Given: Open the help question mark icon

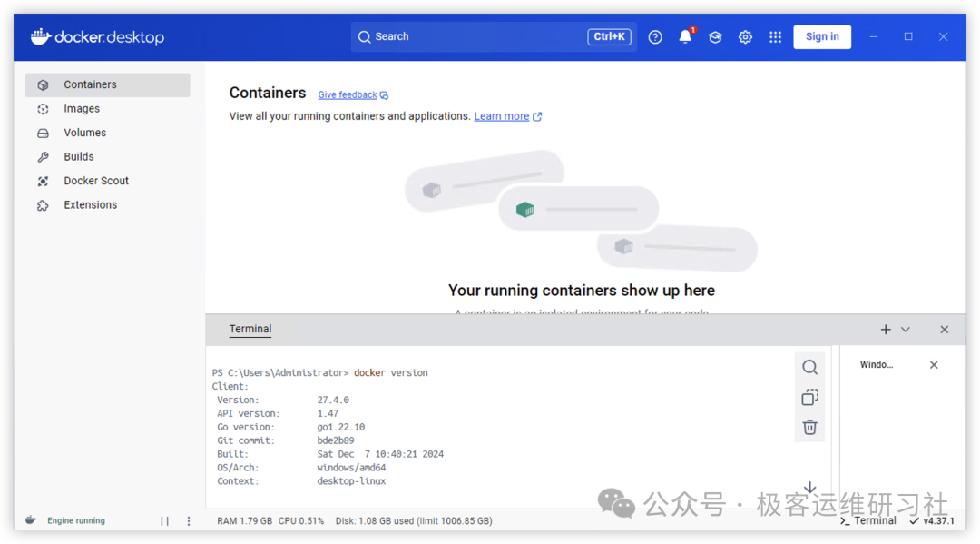Looking at the screenshot, I should (655, 37).
